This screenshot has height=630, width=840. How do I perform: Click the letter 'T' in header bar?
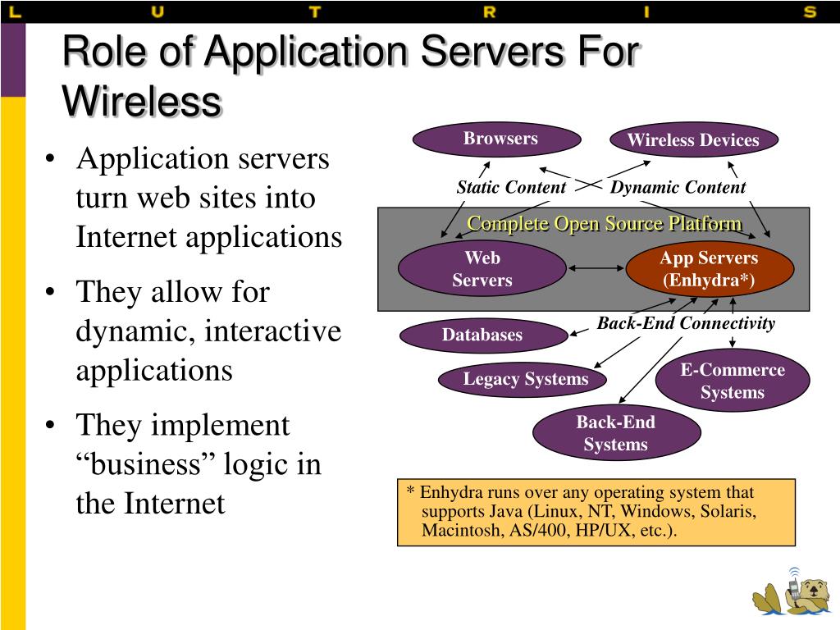click(x=315, y=11)
